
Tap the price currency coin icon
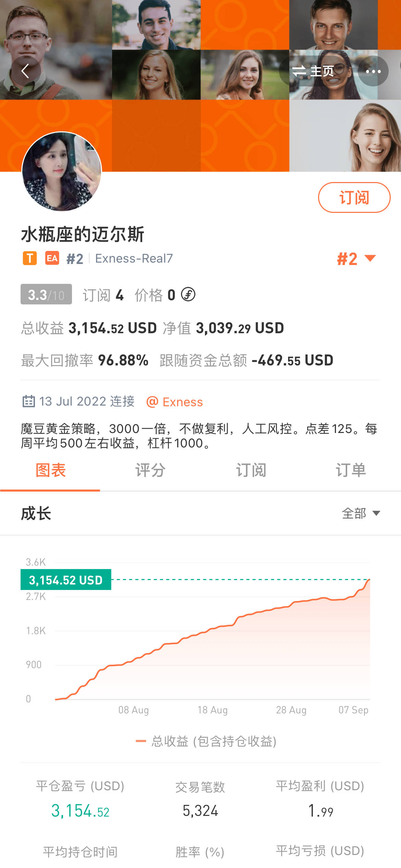pyautogui.click(x=188, y=294)
